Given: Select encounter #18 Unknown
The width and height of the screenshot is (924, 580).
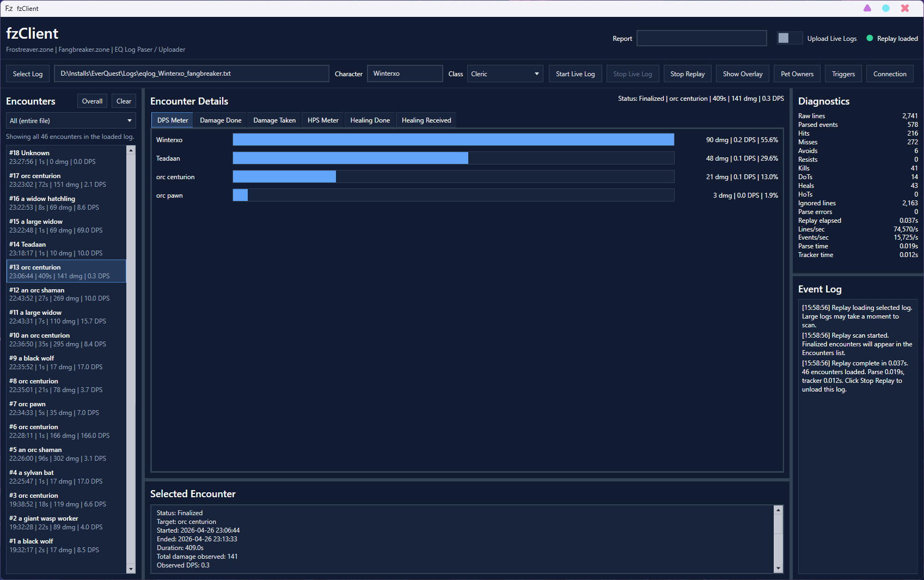Looking at the screenshot, I should click(x=66, y=157).
